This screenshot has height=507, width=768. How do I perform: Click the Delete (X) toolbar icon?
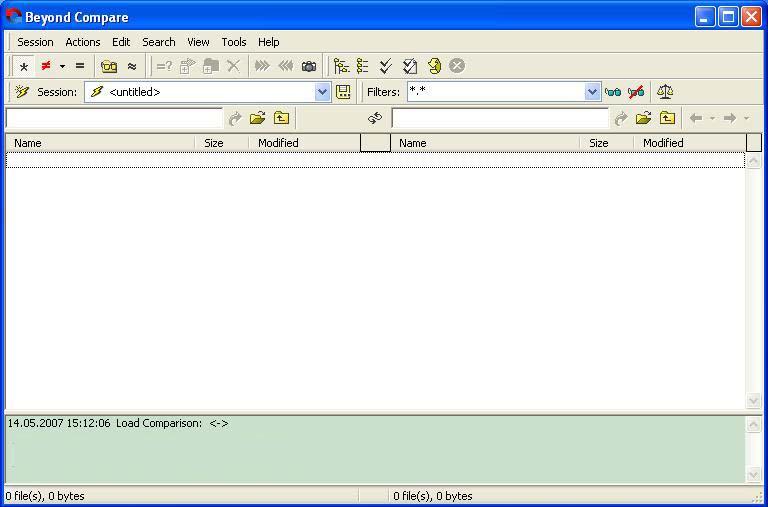234,66
